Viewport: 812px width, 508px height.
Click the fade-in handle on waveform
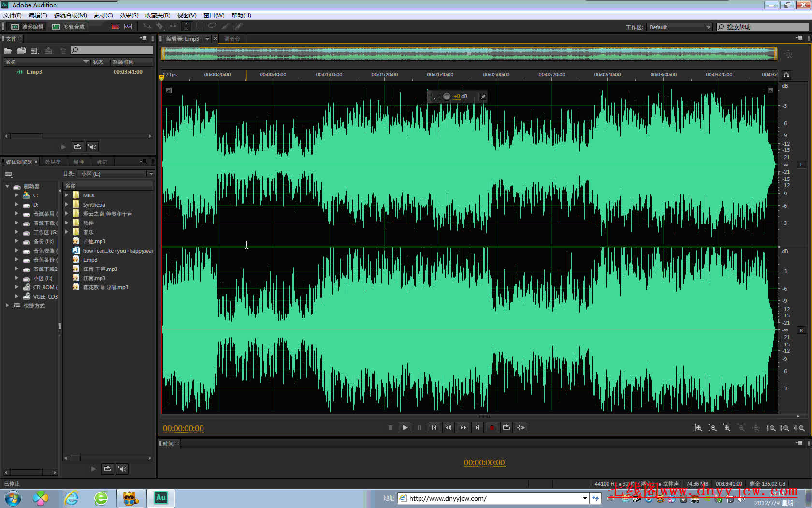point(169,90)
